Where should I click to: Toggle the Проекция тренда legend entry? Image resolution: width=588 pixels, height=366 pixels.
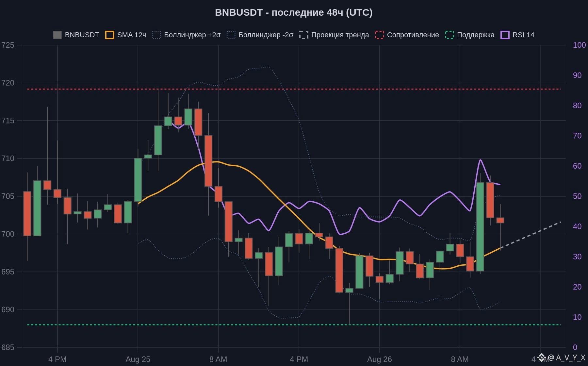(334, 35)
